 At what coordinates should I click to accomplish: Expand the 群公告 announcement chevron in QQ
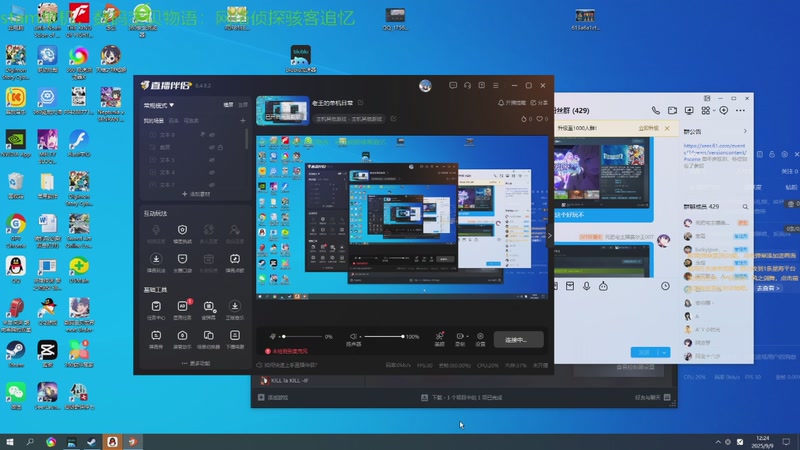point(745,132)
